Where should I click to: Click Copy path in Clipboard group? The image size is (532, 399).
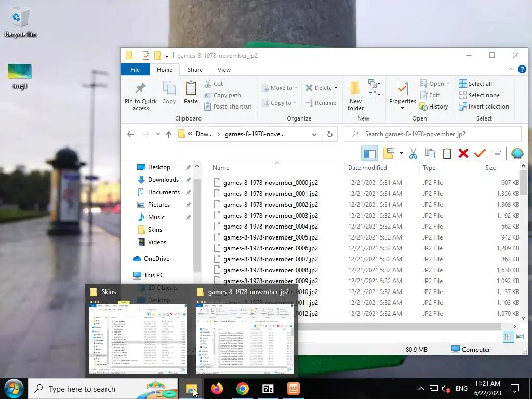pyautogui.click(x=222, y=96)
